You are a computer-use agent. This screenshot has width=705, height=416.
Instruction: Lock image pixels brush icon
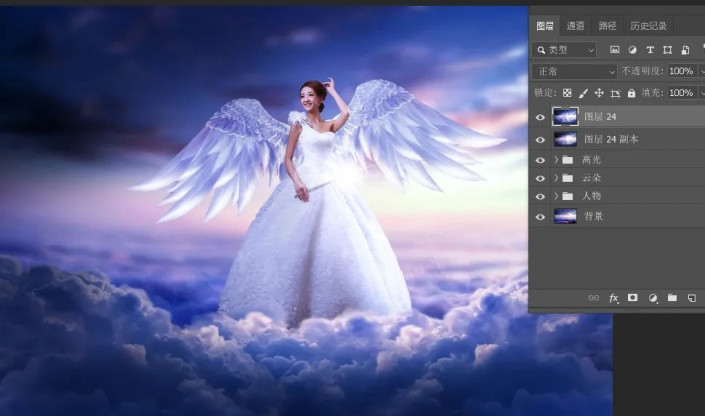coord(583,93)
